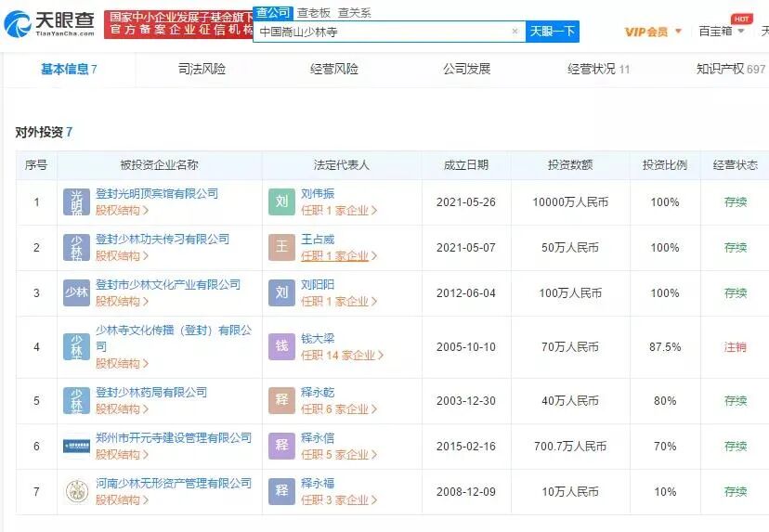Viewport: 769px width, 532px height.
Task: Switch to the 公司发展 tab
Action: [x=467, y=69]
